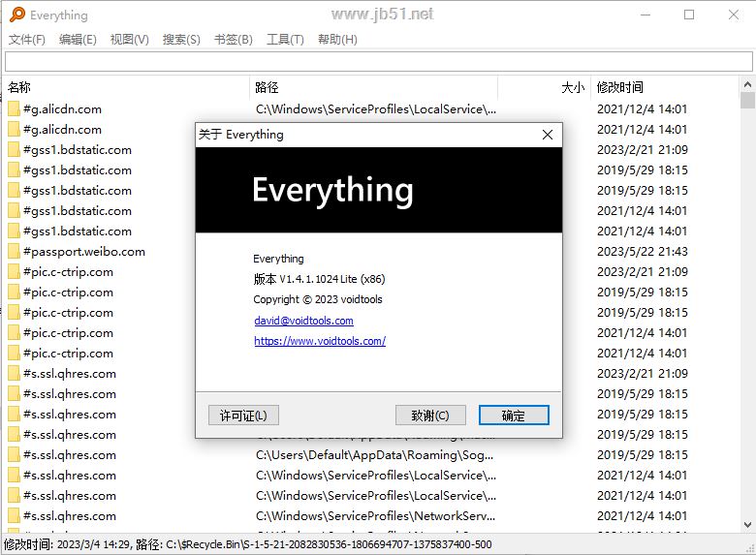Screen dimensions: 756x555
Task: Open the https://www.voidtools.com/ link
Action: (320, 341)
